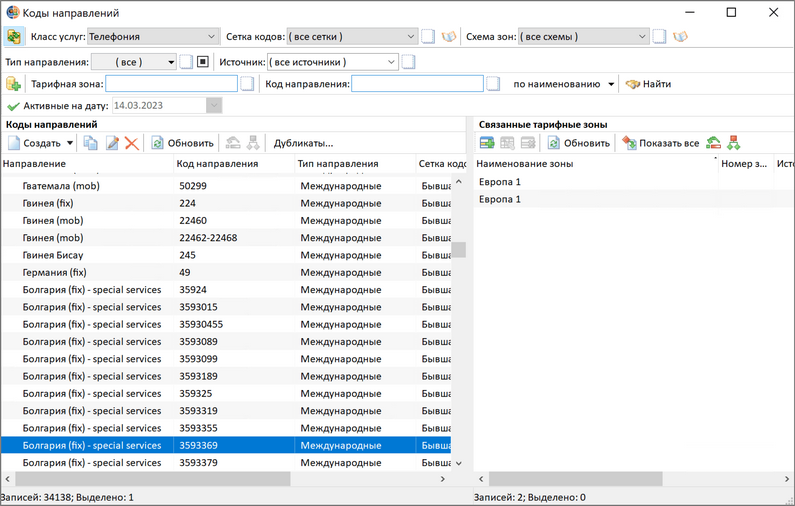Click the green filter icon before Класс услуг
This screenshot has height=506, width=795.
pyautogui.click(x=14, y=37)
